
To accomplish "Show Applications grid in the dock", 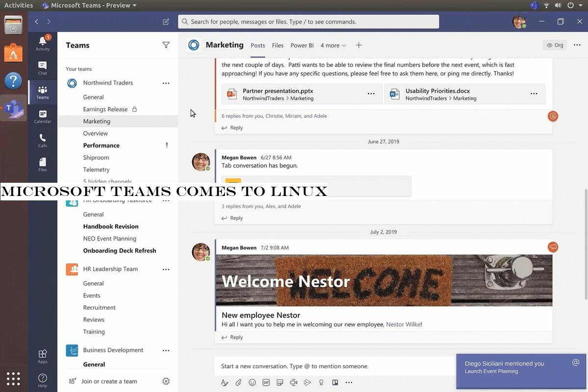I will pyautogui.click(x=13, y=379).
